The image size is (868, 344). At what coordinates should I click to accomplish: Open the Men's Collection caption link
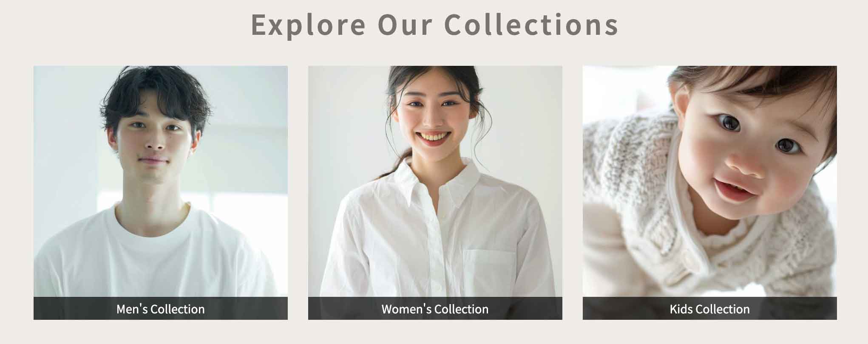161,309
